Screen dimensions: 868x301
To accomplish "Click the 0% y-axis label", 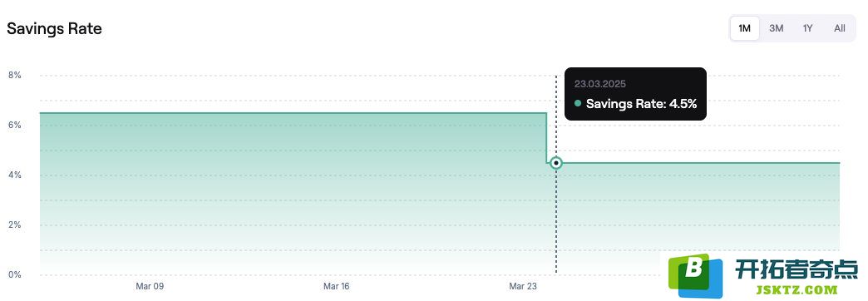I will click(14, 274).
